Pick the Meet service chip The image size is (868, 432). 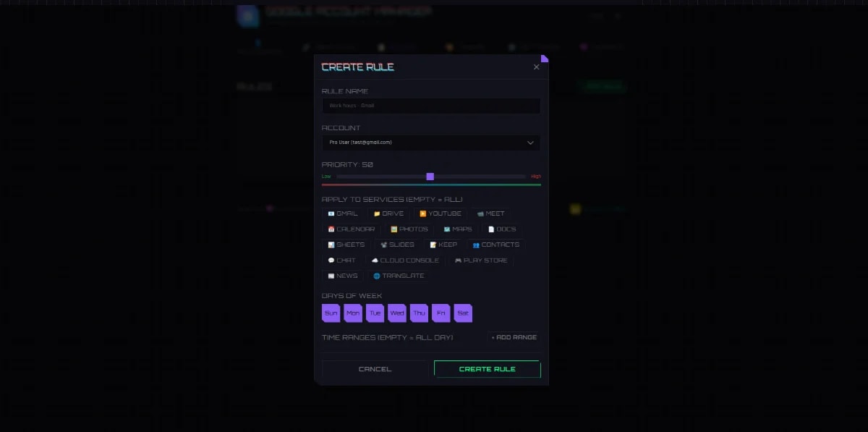coord(490,213)
